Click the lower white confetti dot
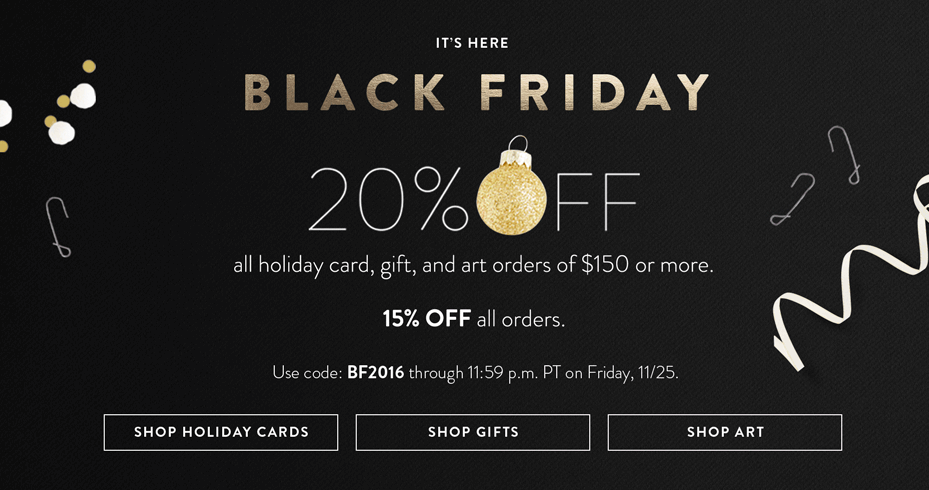The width and height of the screenshot is (929, 490). tap(62, 133)
